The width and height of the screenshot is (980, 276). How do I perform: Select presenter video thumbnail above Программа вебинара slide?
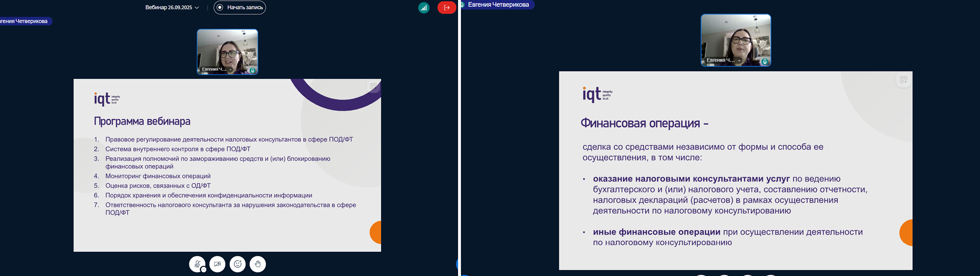(x=228, y=52)
